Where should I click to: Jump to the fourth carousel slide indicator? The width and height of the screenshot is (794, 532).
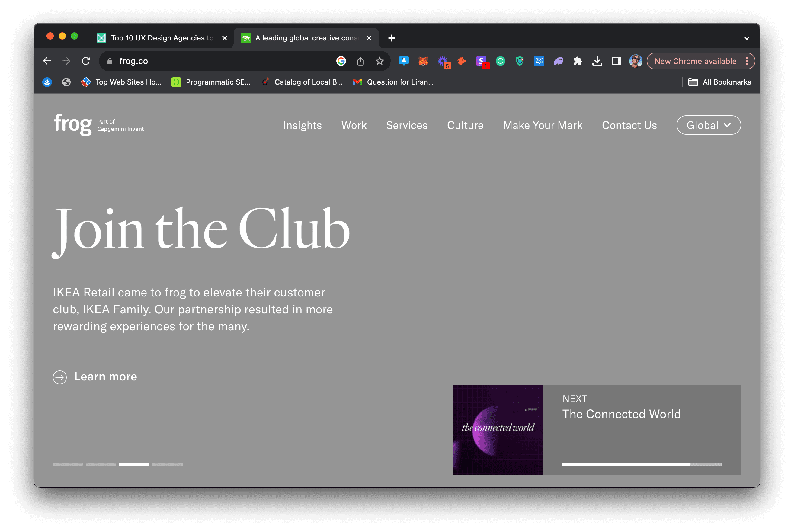pyautogui.click(x=168, y=464)
